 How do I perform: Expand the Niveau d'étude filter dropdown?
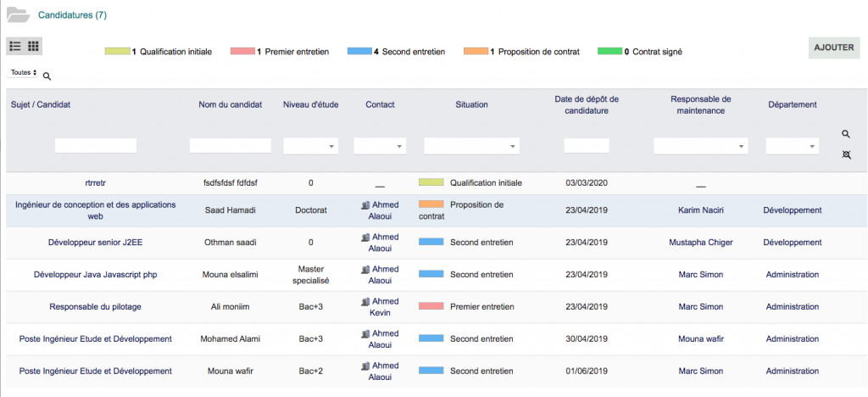click(x=311, y=147)
